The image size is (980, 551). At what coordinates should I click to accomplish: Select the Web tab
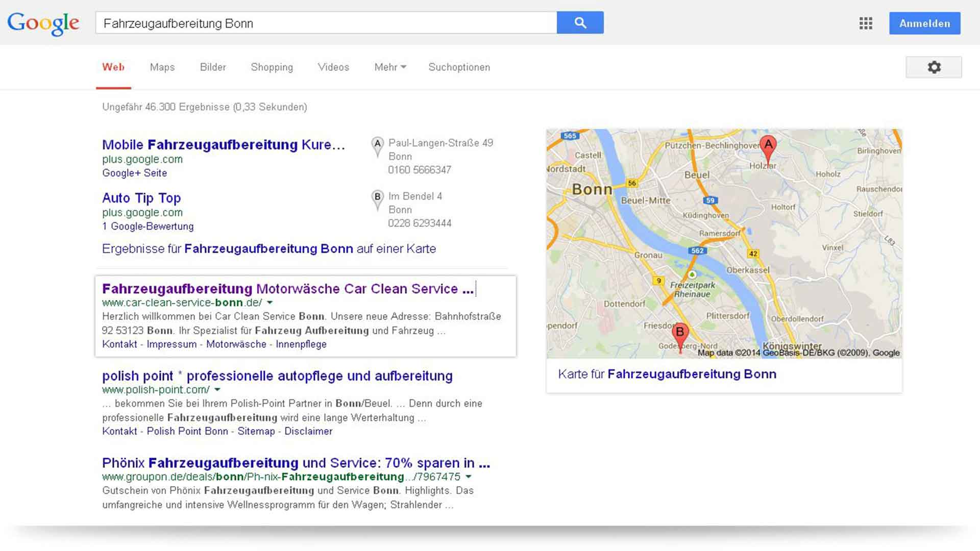[x=113, y=67]
